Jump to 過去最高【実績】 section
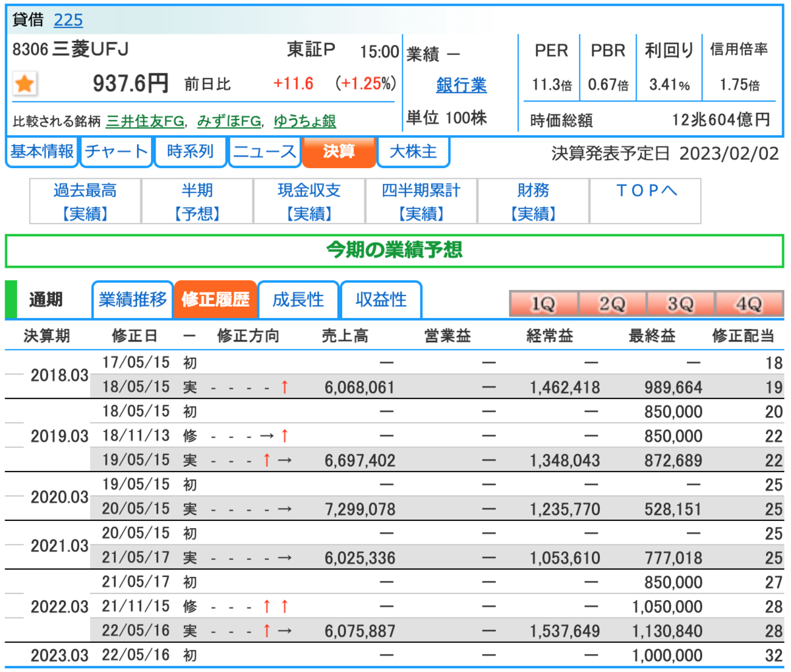Image resolution: width=791 pixels, height=672 pixels. (85, 201)
